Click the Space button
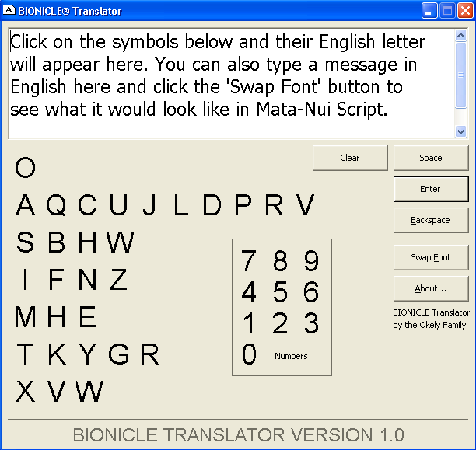This screenshot has width=476, height=450. pos(431,158)
